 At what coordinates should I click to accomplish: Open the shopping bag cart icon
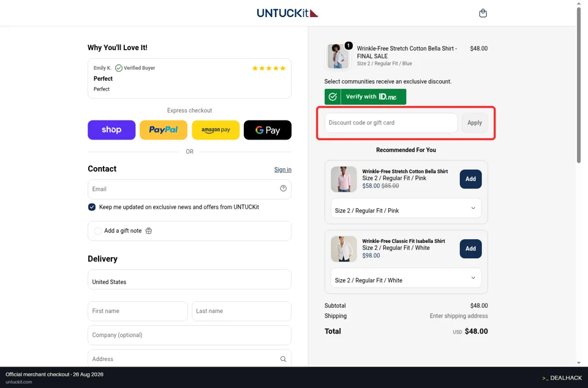483,13
